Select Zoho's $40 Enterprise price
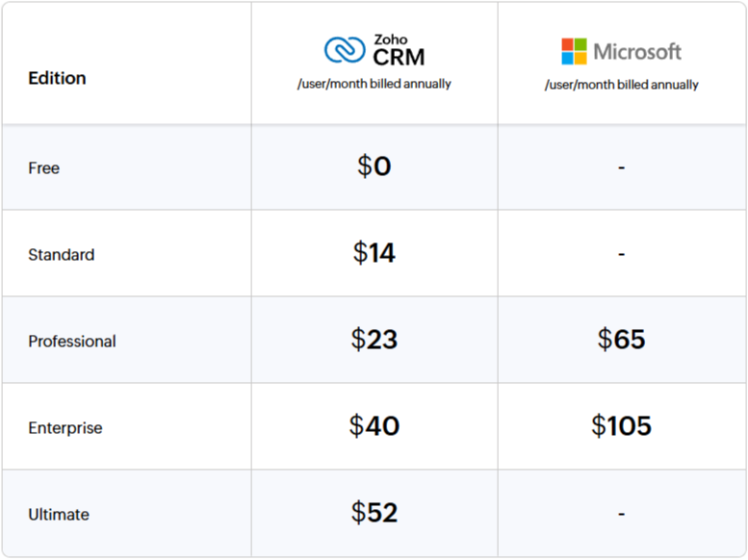Image resolution: width=748 pixels, height=560 pixels. [374, 425]
